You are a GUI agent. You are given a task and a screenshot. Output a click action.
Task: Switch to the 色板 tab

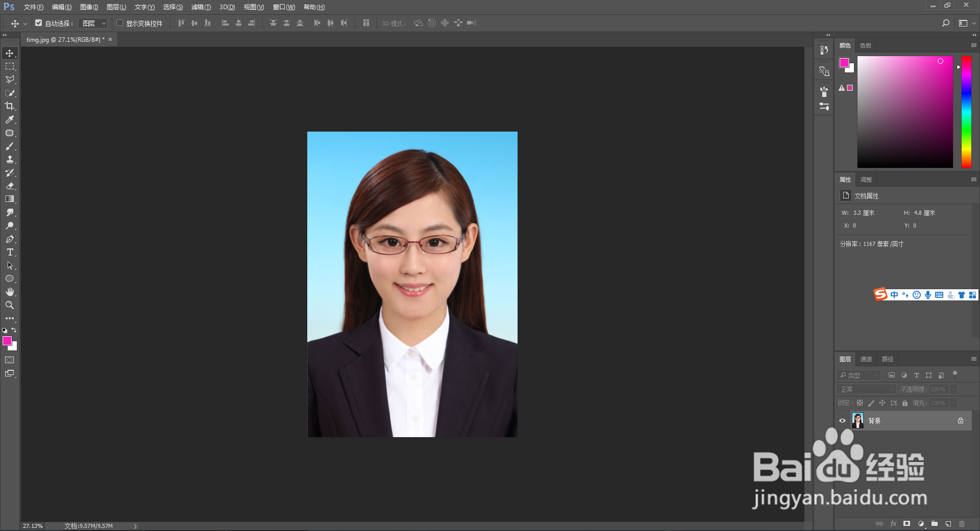866,45
